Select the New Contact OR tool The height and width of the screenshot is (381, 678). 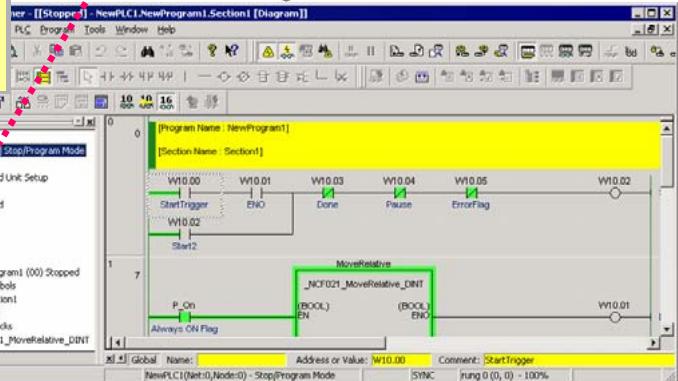[x=146, y=77]
